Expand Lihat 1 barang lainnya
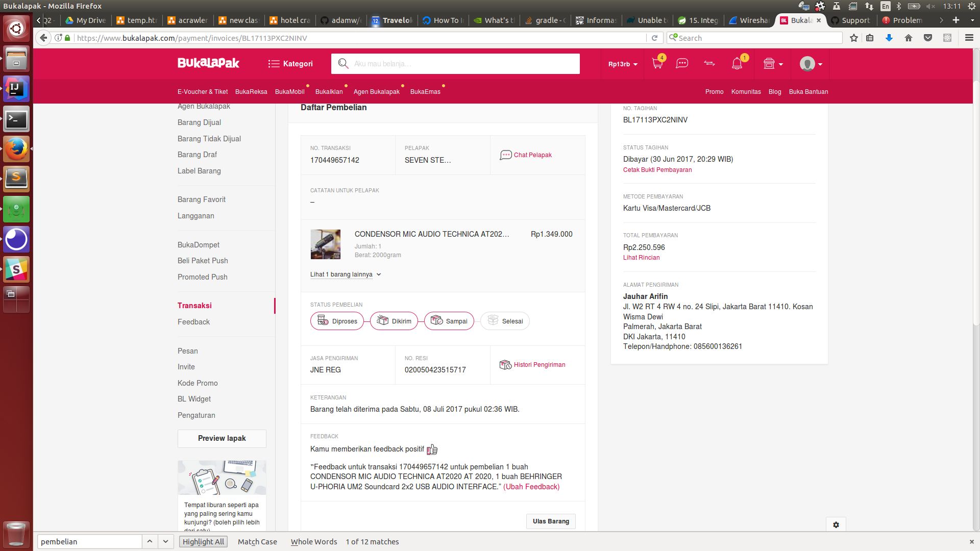 346,274
